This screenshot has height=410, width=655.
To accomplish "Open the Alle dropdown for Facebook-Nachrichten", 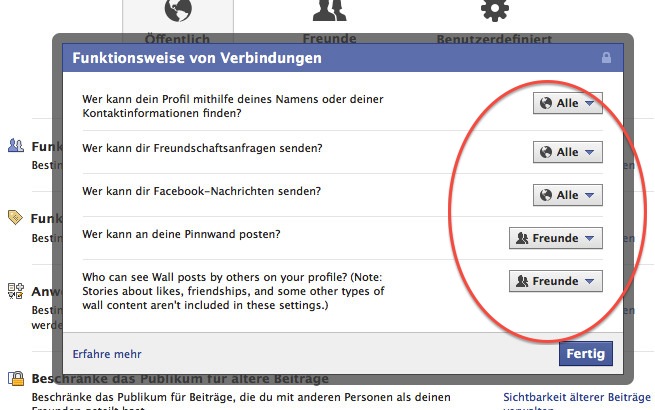I will click(x=568, y=195).
